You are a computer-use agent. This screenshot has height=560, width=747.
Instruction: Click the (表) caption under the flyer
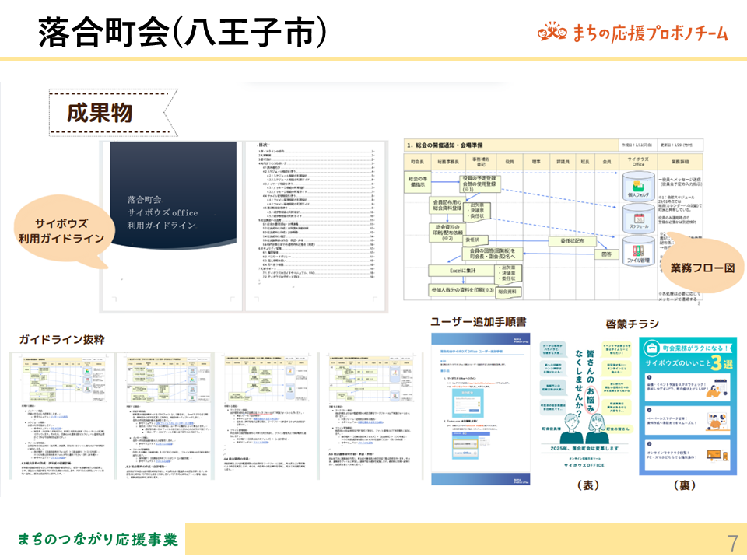588,485
